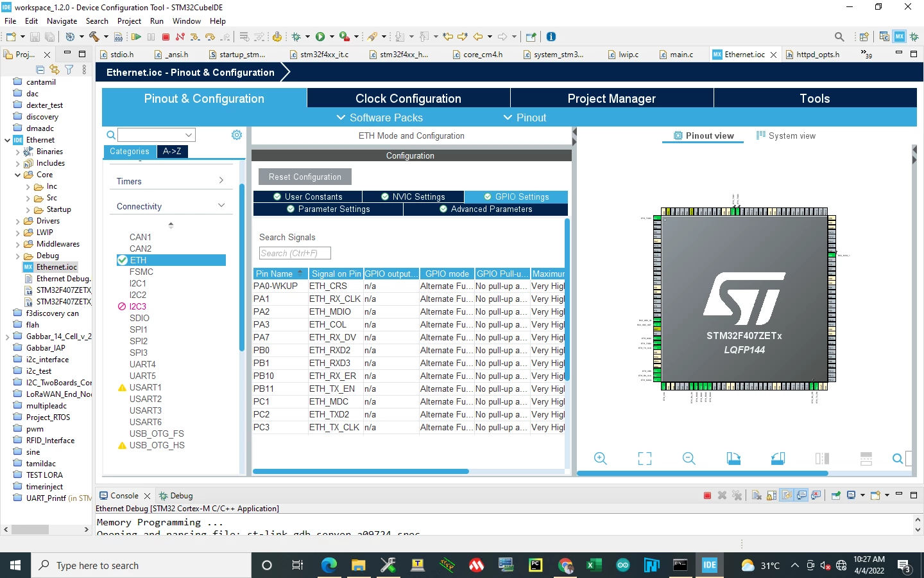The image size is (924, 578).
Task: Toggle console scroll lock
Action: point(771,496)
